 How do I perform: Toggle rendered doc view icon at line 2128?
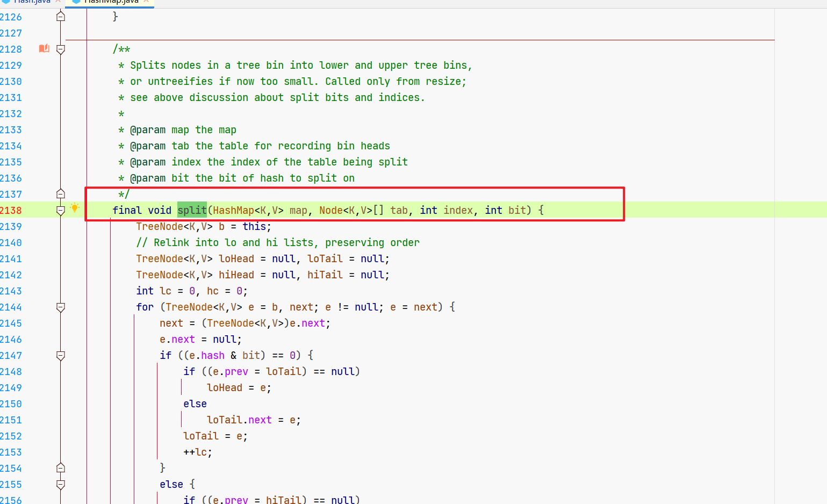(44, 49)
